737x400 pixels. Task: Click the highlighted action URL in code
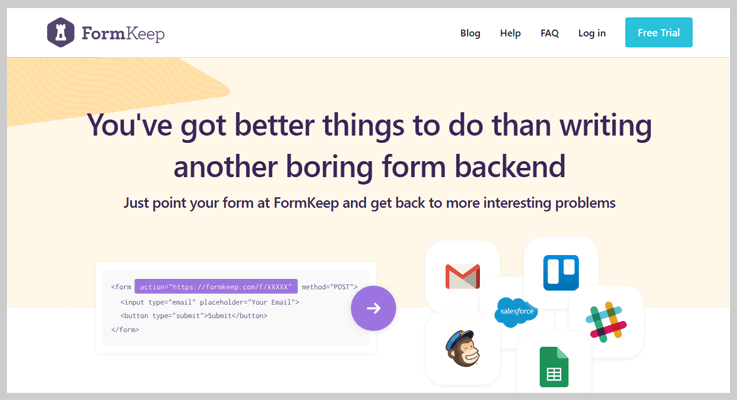pyautogui.click(x=216, y=286)
